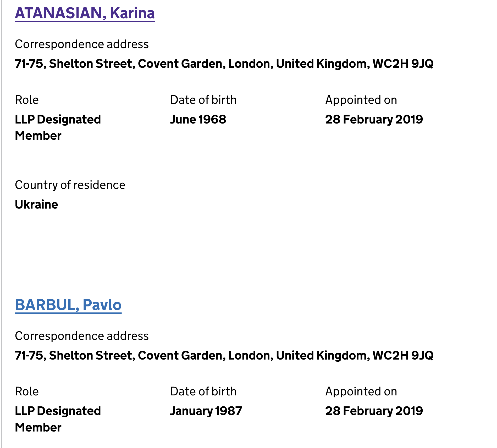Click the January 1987 birth date
The height and width of the screenshot is (448, 497).
206,411
